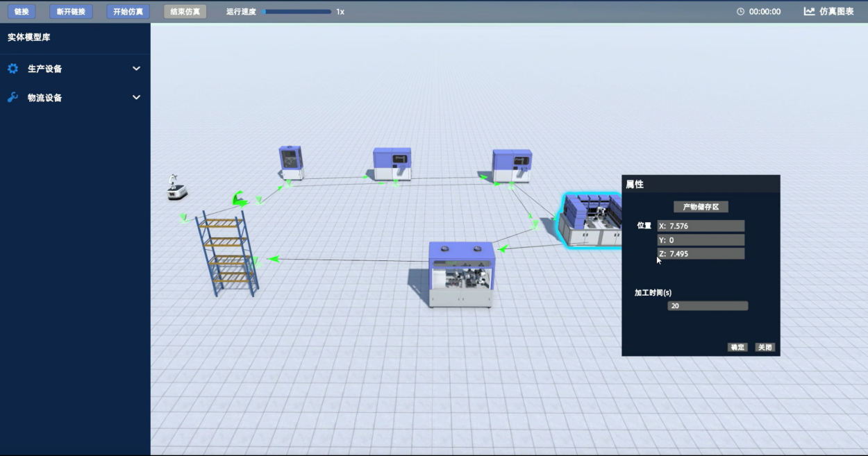The image size is (868, 456).
Task: Select the AGV robot in the scene
Action: [x=177, y=188]
